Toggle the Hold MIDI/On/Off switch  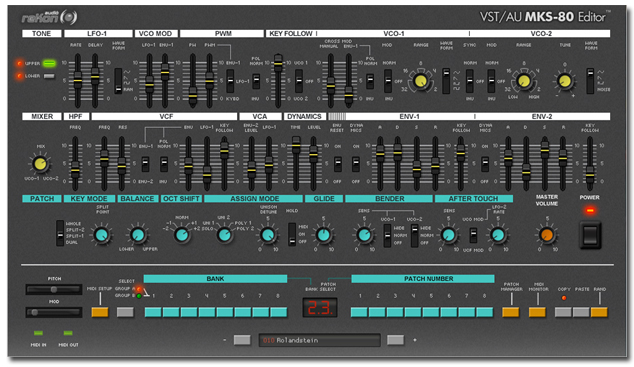pos(292,234)
